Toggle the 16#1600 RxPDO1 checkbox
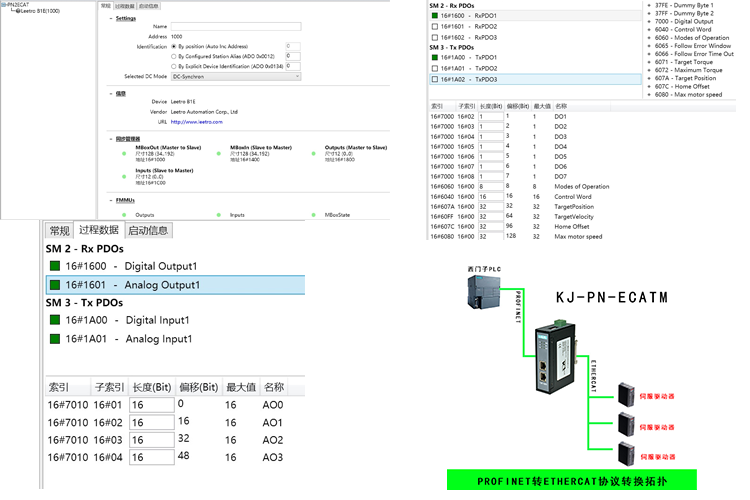This screenshot has width=750, height=500. [434, 16]
